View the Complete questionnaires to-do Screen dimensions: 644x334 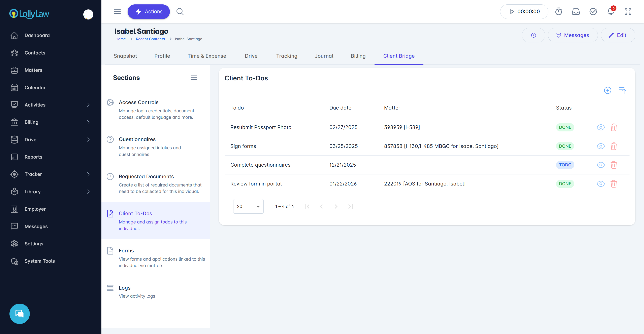(x=601, y=165)
